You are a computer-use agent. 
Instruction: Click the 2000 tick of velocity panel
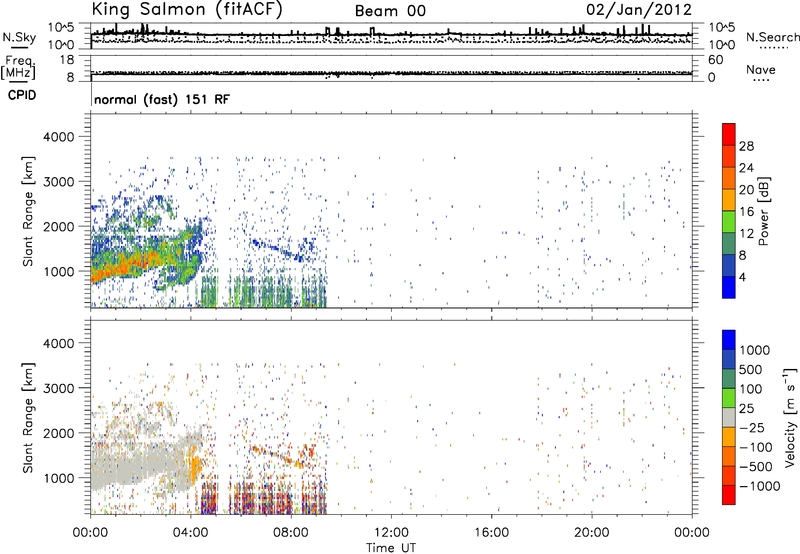pos(58,433)
